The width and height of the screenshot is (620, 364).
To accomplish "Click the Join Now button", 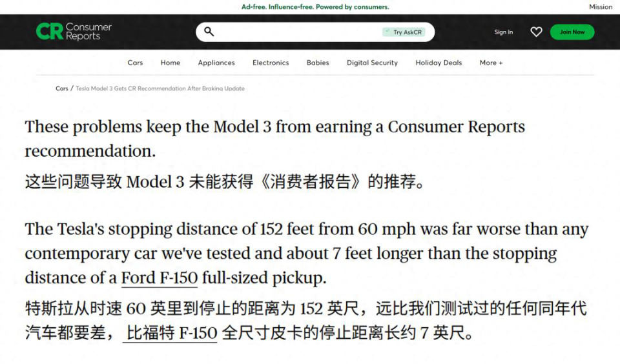I will (572, 32).
